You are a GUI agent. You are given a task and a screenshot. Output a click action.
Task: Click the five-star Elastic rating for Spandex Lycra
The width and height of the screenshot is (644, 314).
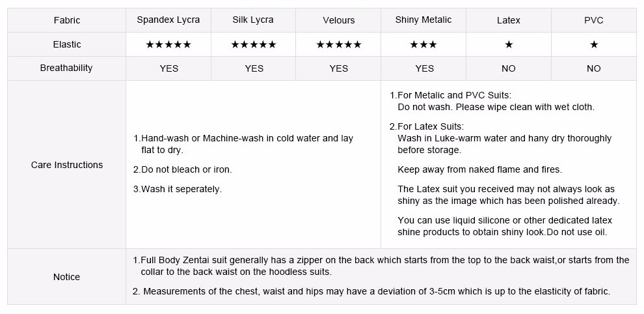point(168,45)
